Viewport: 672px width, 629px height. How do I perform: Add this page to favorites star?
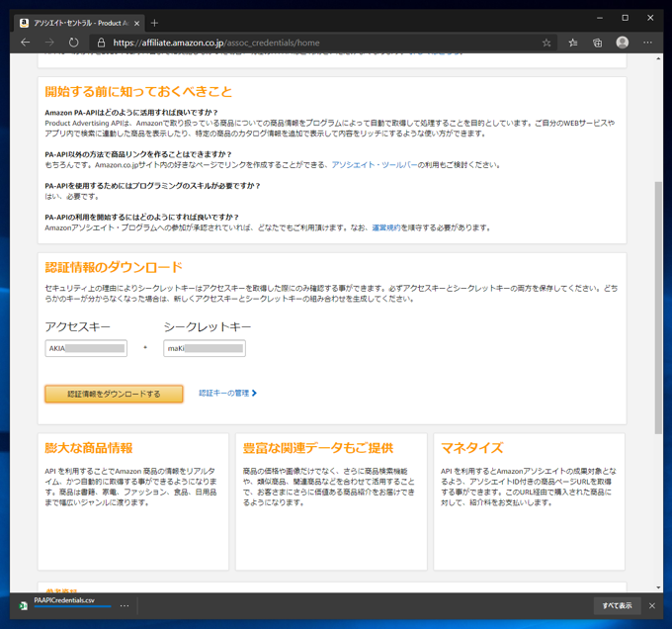tap(546, 43)
